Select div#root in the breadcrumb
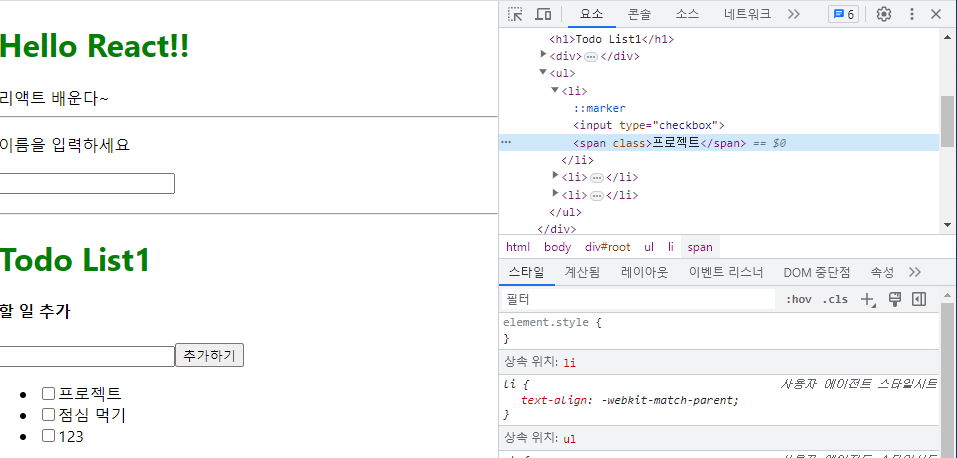 [607, 247]
